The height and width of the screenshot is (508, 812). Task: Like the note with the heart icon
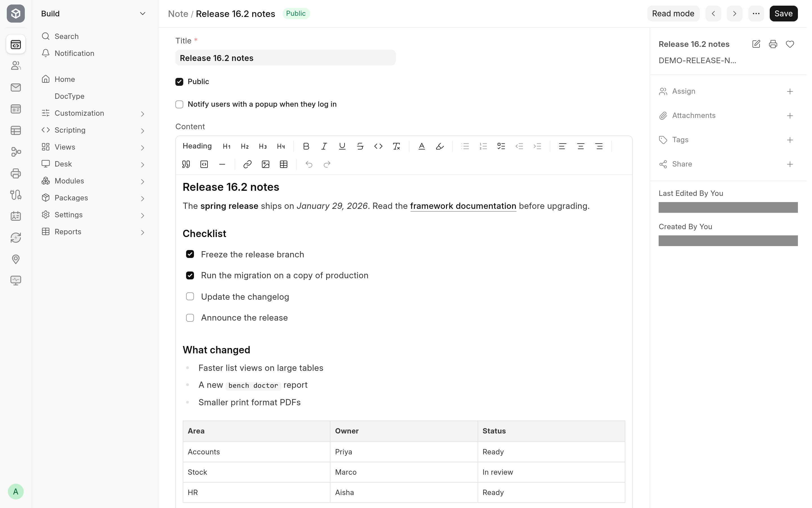click(x=790, y=44)
